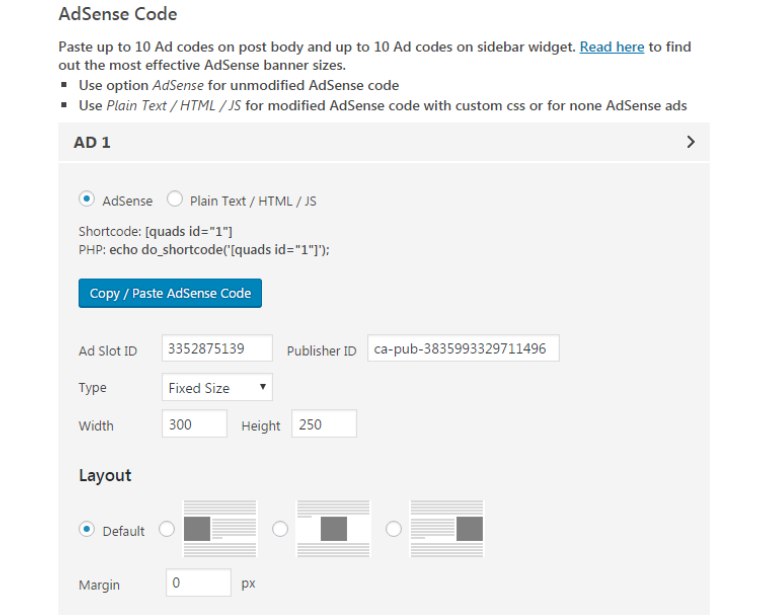This screenshot has height=615, width=760.
Task: Open the Read here link
Action: 612,47
